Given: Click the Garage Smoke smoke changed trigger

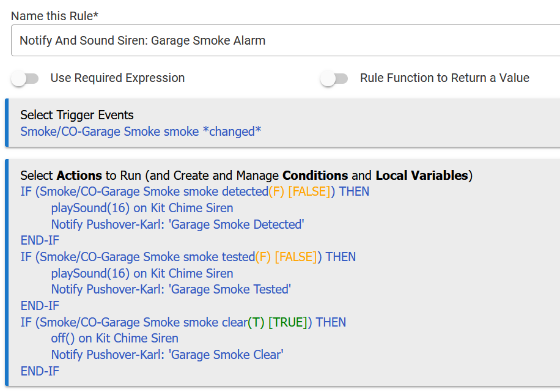Looking at the screenshot, I should click(x=141, y=131).
